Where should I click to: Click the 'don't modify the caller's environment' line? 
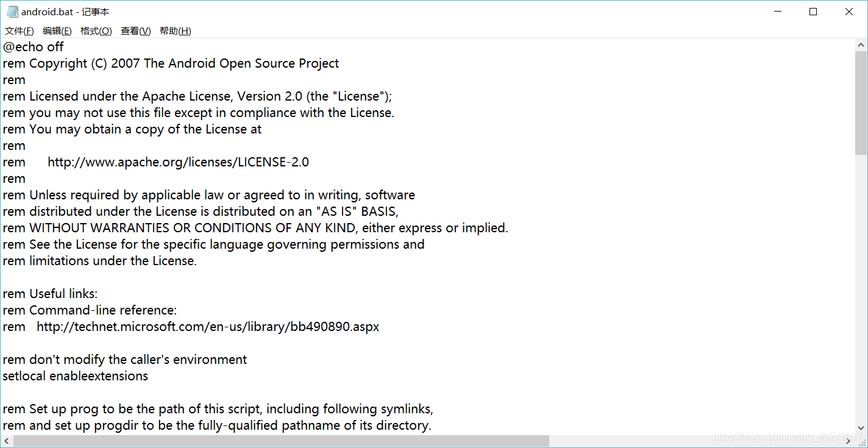point(124,360)
